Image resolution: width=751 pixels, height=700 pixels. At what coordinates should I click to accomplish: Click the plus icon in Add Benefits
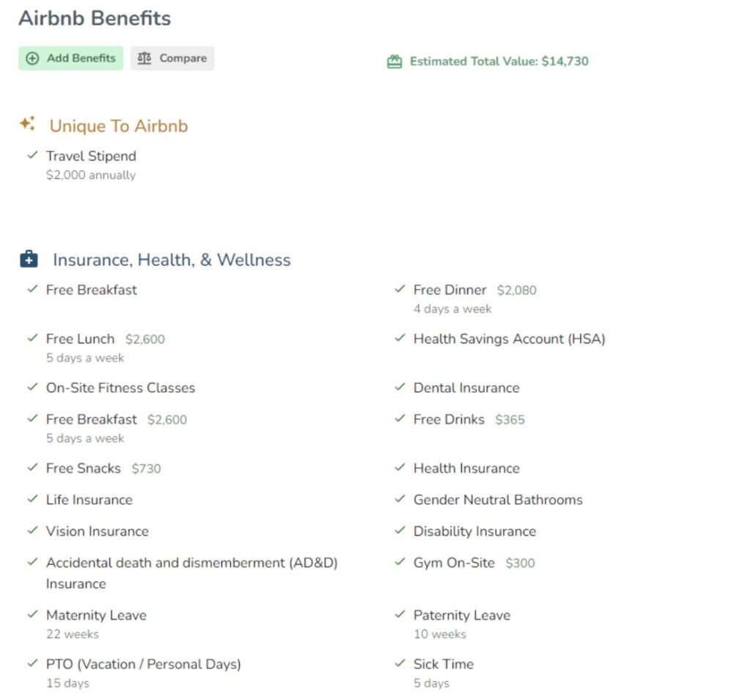[x=32, y=59]
